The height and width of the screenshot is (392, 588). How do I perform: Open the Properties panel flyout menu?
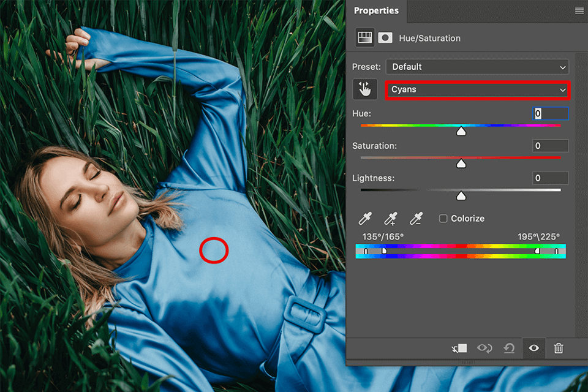click(579, 11)
